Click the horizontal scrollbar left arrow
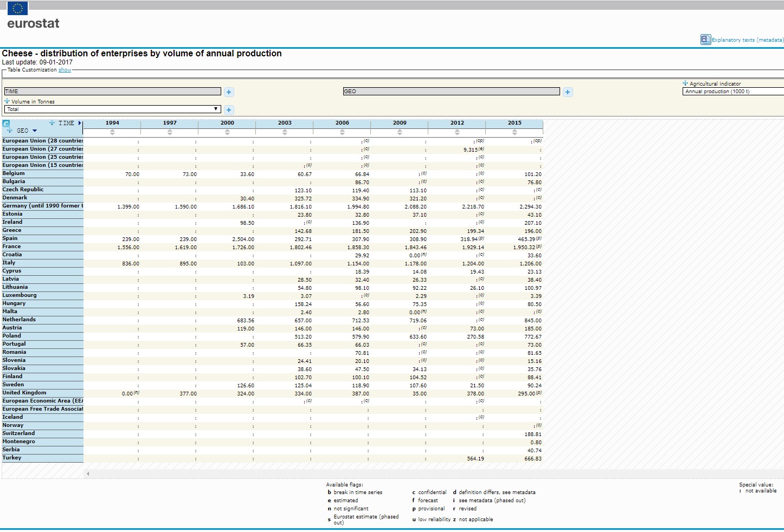784x532 pixels. (x=88, y=473)
